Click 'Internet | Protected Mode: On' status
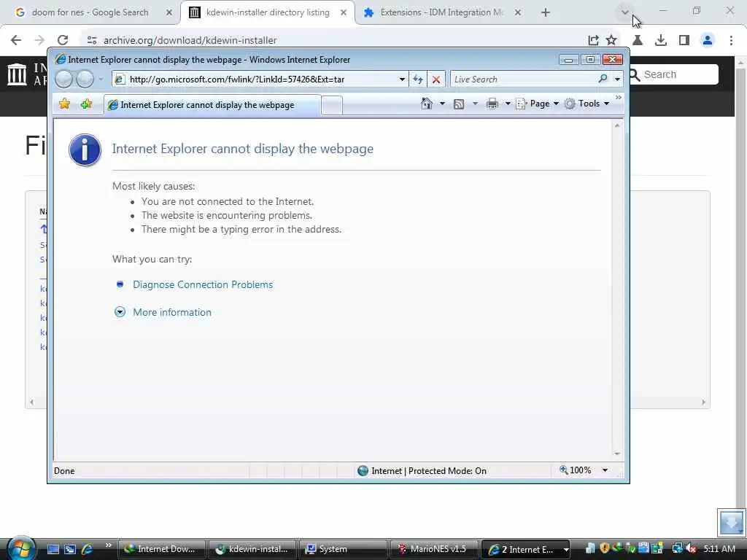The height and width of the screenshot is (560, 747). (x=422, y=470)
